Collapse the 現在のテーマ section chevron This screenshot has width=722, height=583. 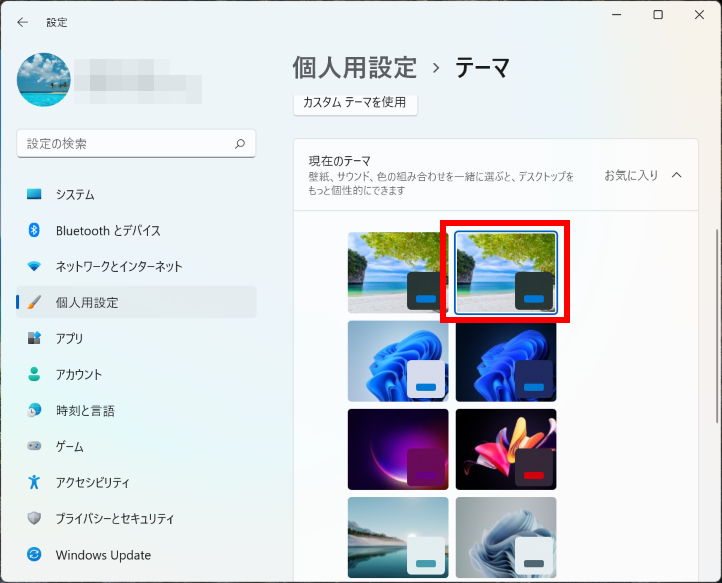click(x=676, y=175)
